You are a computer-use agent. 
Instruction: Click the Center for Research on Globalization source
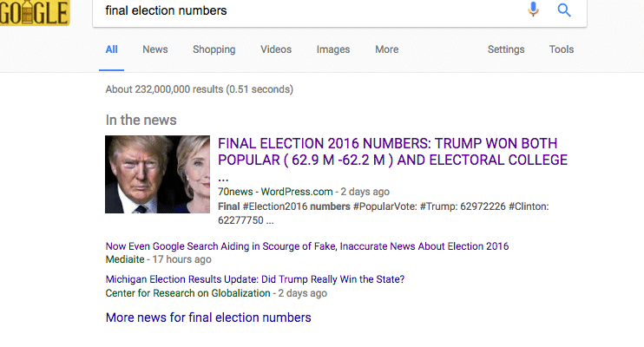[187, 293]
